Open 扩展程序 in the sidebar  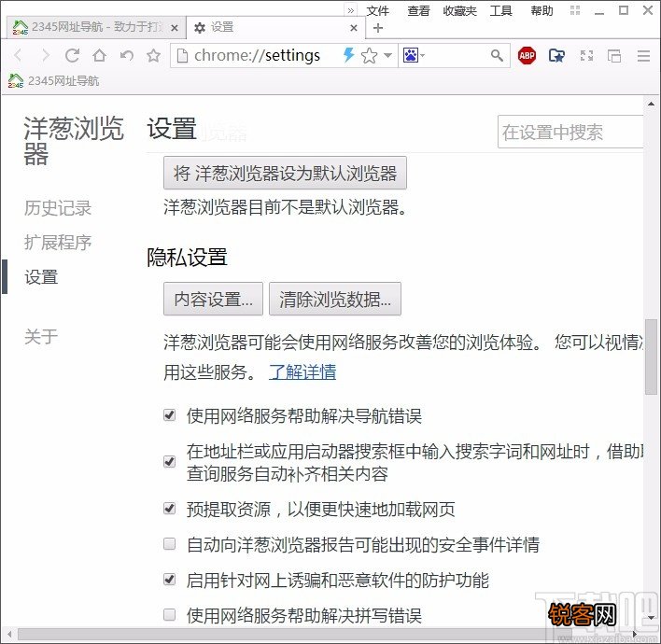pyautogui.click(x=58, y=243)
